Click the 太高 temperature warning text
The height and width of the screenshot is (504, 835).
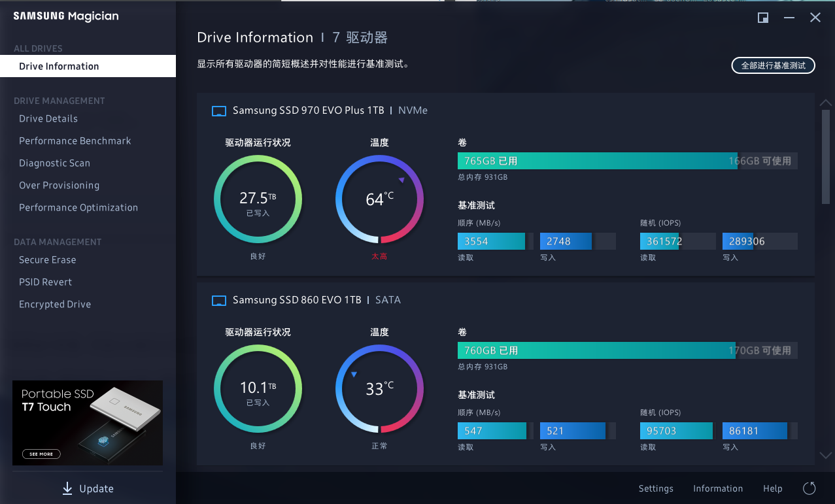tap(379, 257)
